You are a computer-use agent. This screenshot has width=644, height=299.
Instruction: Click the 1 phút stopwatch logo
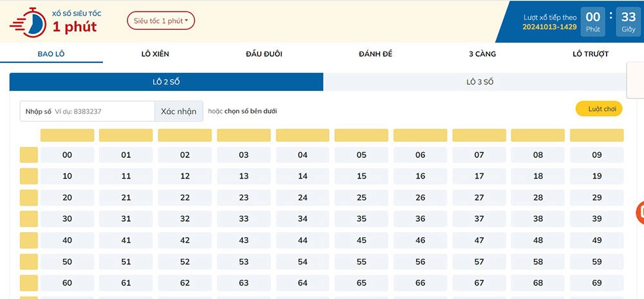pos(27,22)
